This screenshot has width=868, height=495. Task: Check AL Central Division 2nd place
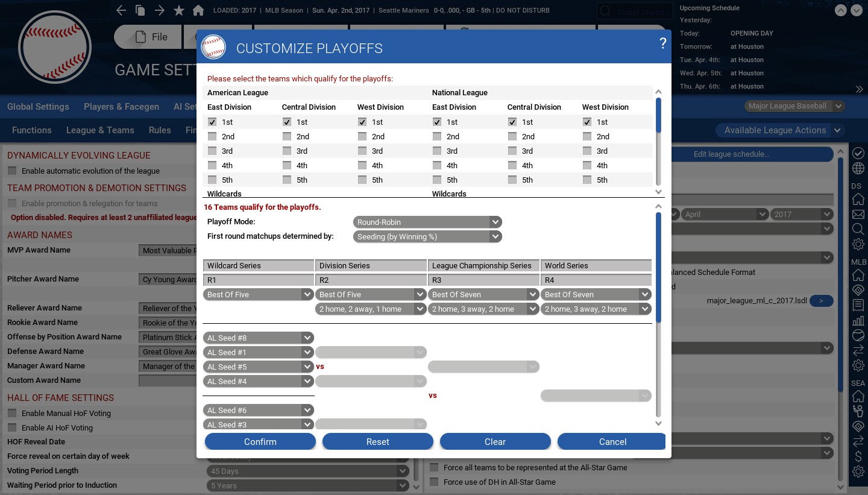287,136
